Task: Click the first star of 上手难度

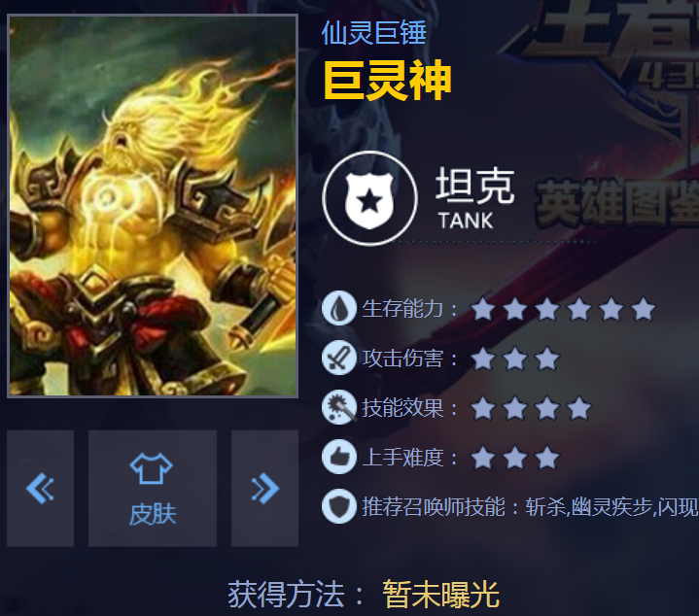Action: point(483,458)
